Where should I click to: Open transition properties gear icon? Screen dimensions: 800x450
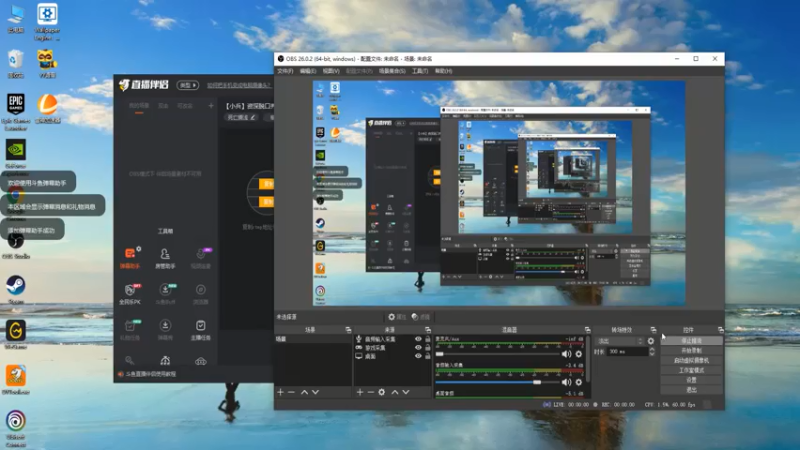[x=651, y=341]
